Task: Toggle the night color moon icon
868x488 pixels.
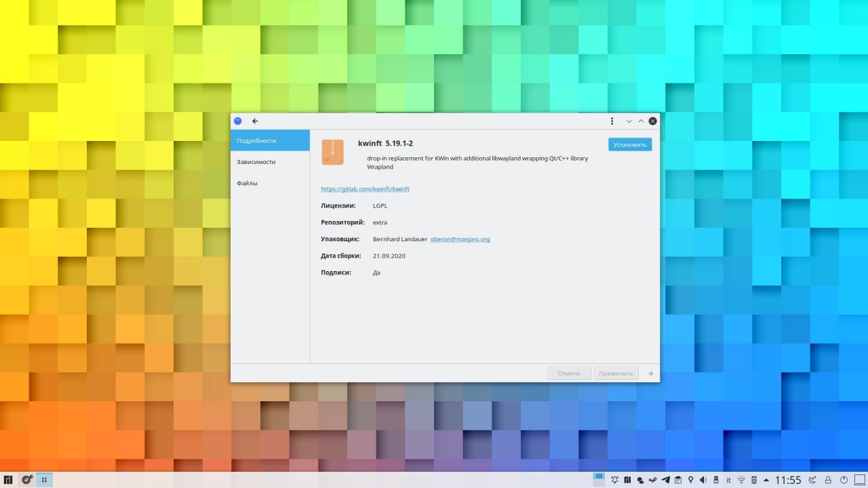Action: click(x=812, y=480)
